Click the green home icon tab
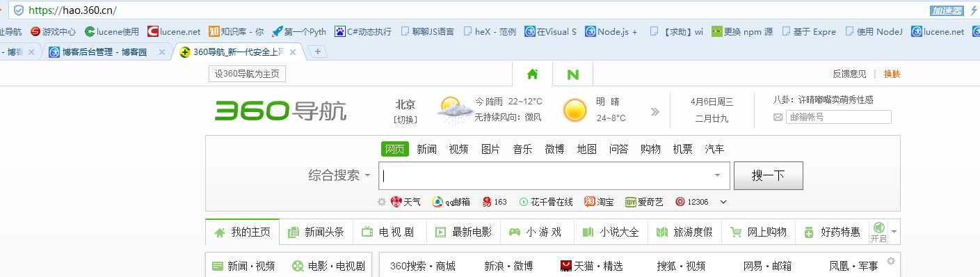980x277 pixels. (532, 74)
